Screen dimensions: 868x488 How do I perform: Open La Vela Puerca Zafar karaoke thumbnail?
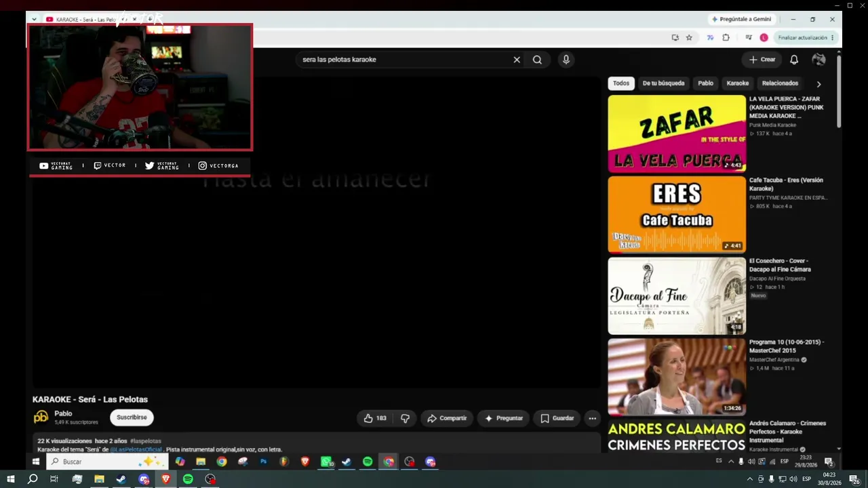pos(677,134)
